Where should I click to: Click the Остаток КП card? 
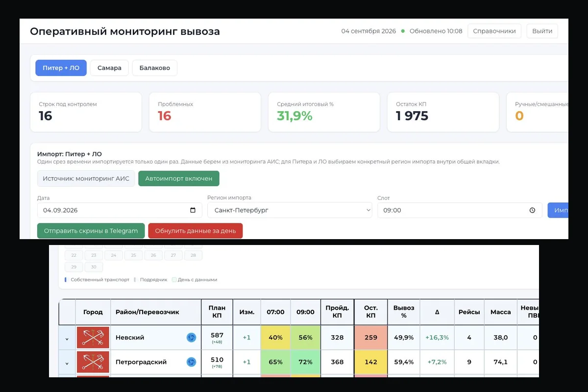tap(443, 112)
